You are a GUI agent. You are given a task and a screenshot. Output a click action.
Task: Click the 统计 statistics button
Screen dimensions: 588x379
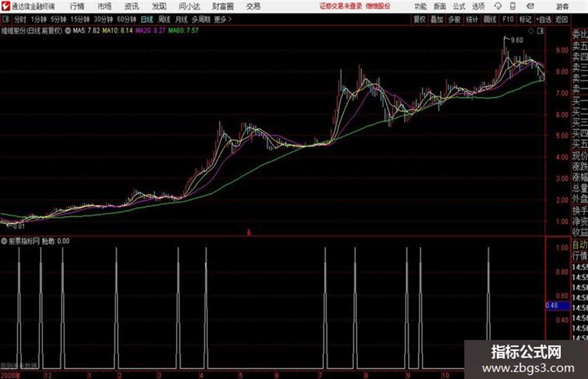tap(472, 19)
